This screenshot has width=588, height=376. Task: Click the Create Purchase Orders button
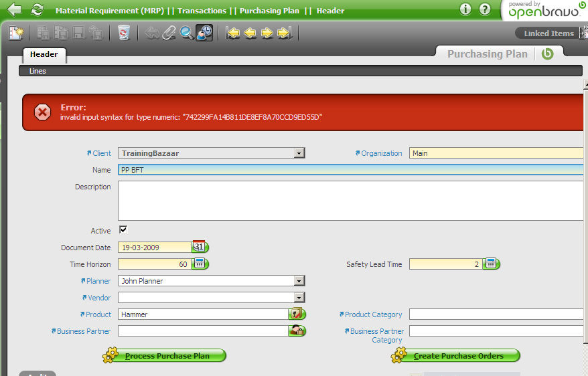457,356
